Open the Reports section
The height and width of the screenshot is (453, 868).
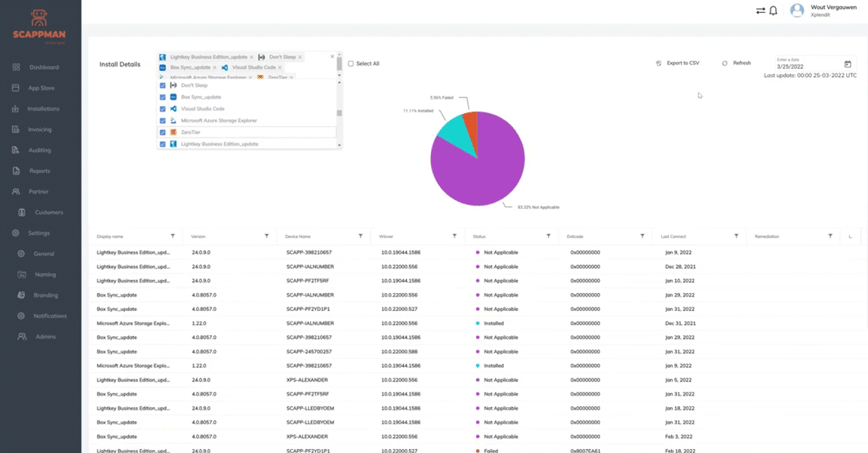(41, 171)
